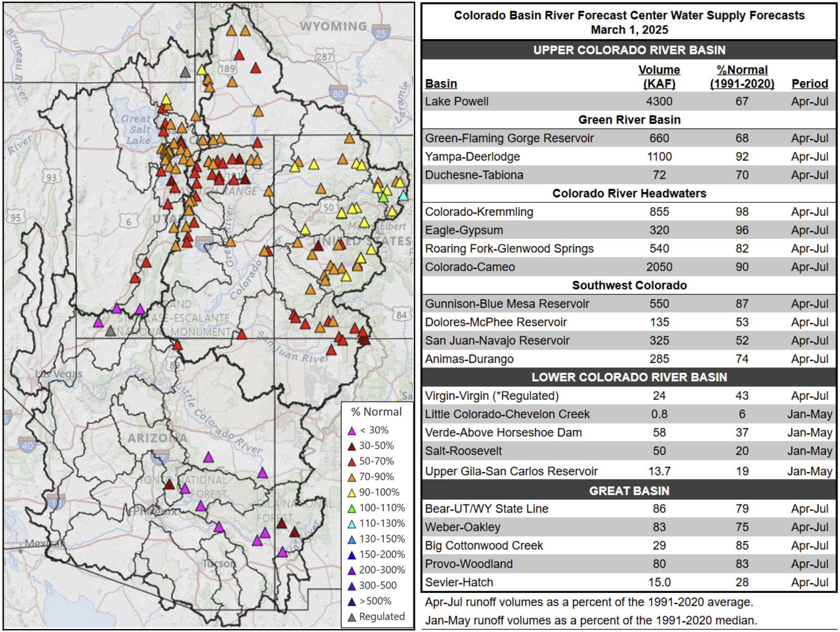Click the US Route 50 shield in Colorado
The height and width of the screenshot is (632, 840).
point(328,207)
